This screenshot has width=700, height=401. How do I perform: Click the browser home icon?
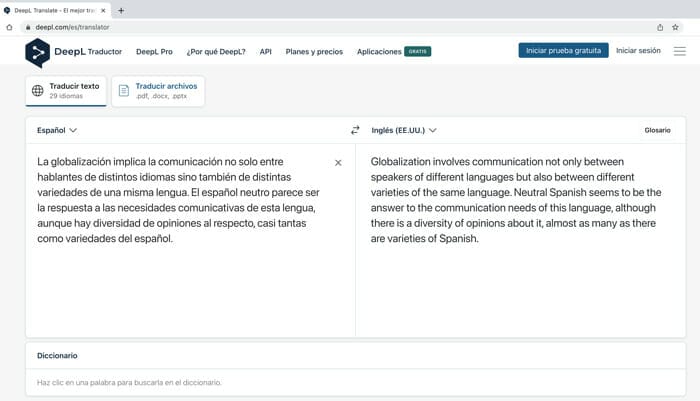pos(9,27)
